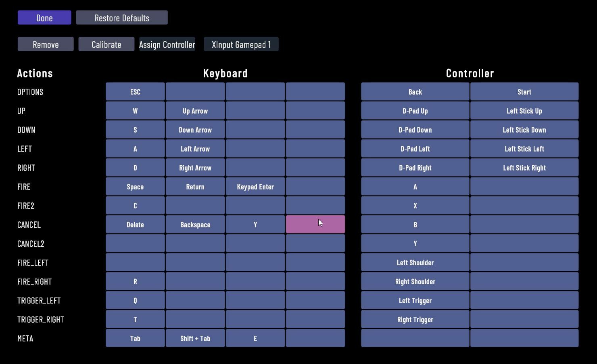Select the Delete key binding for CANCEL
Image resolution: width=597 pixels, height=364 pixels.
(135, 225)
